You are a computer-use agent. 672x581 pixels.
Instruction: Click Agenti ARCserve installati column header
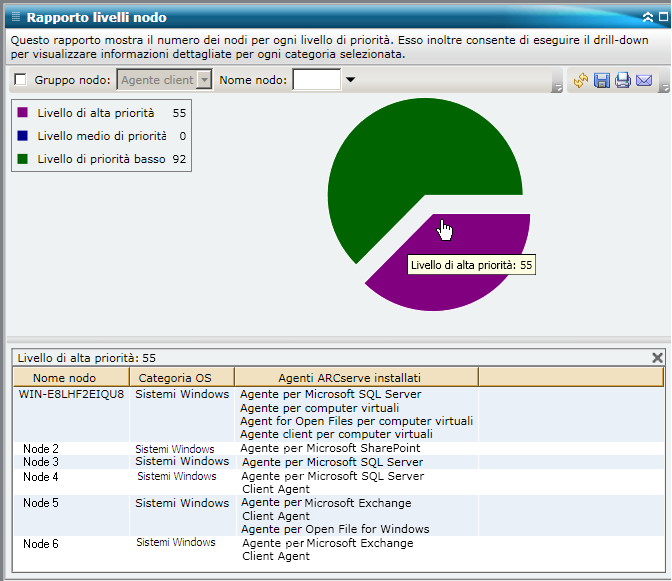(349, 378)
